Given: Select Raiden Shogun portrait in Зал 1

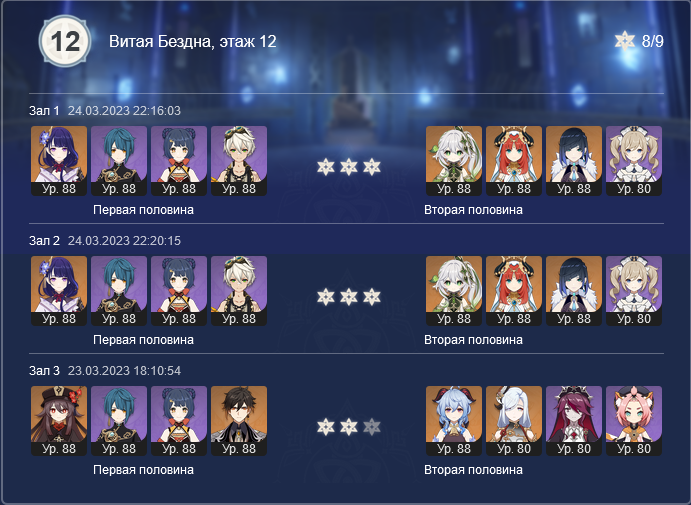Looking at the screenshot, I should pos(59,161).
